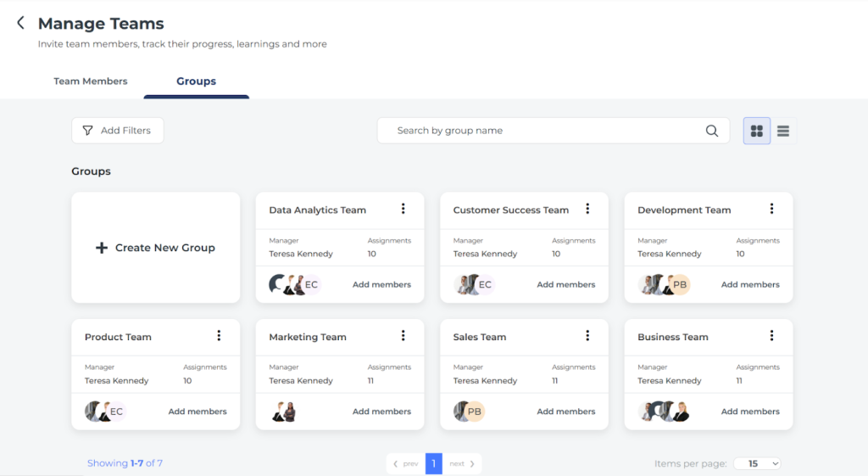Open Business Team kebab menu
868x476 pixels.
pos(771,336)
